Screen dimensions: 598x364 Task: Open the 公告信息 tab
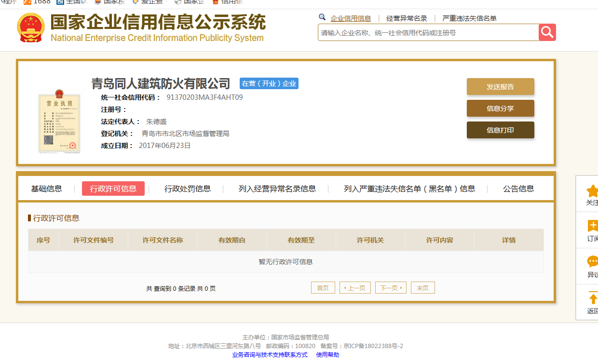click(518, 189)
